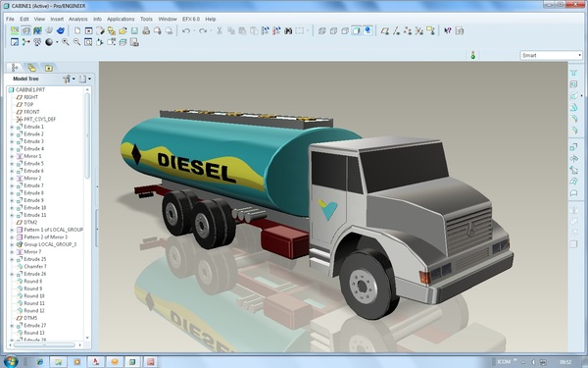
Task: Expand Group LOCAL_GROUP_3 node
Action: [x=12, y=244]
